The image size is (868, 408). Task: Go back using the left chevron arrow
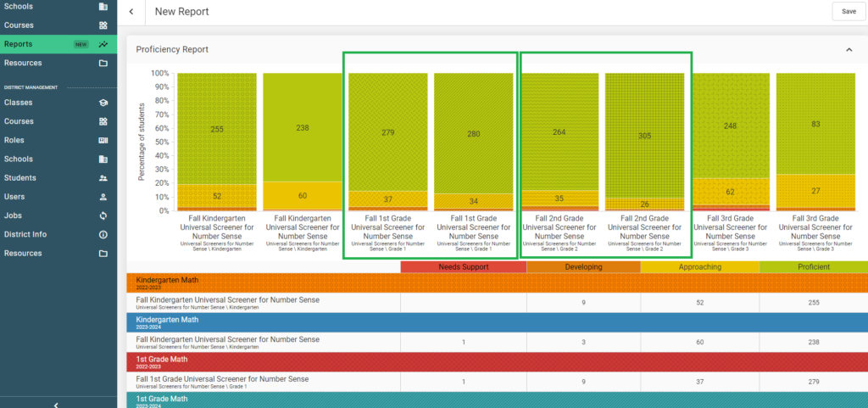click(131, 12)
